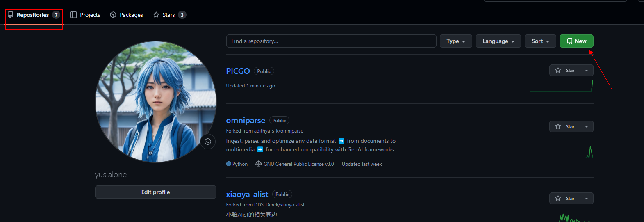Open the adithya-s-k/omniparse fork source link

pyautogui.click(x=279, y=131)
